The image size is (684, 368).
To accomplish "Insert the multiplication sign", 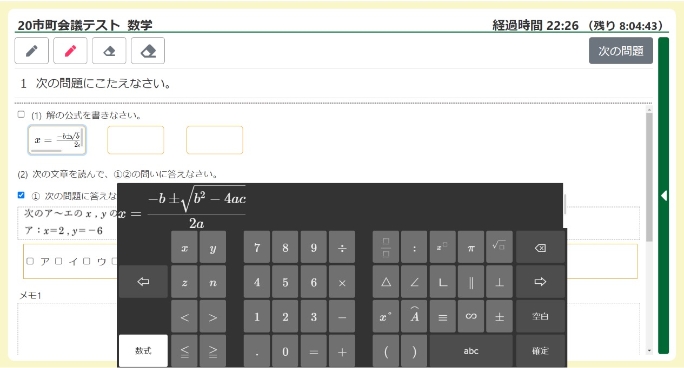I will point(342,282).
